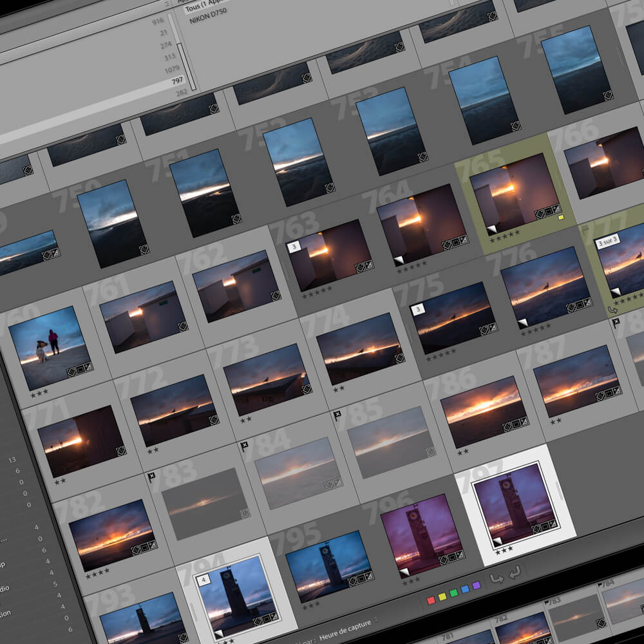Rotate photo left with toolbar arrow

[497, 579]
